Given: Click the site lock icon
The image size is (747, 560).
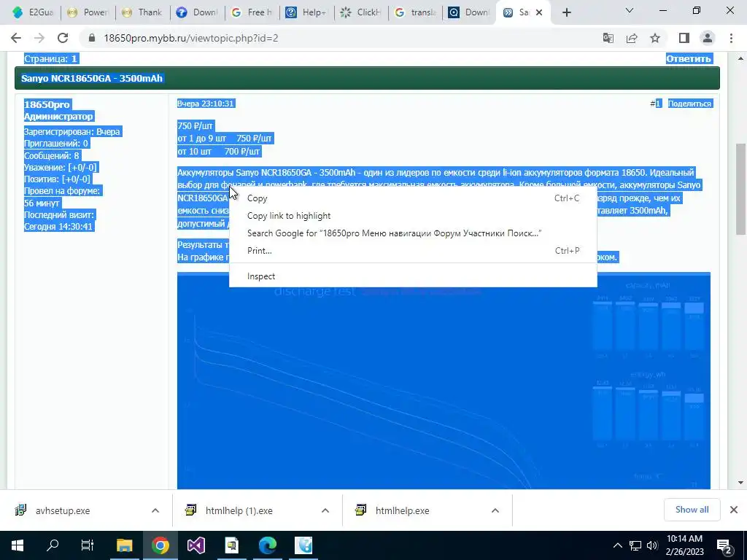Looking at the screenshot, I should click(93, 38).
